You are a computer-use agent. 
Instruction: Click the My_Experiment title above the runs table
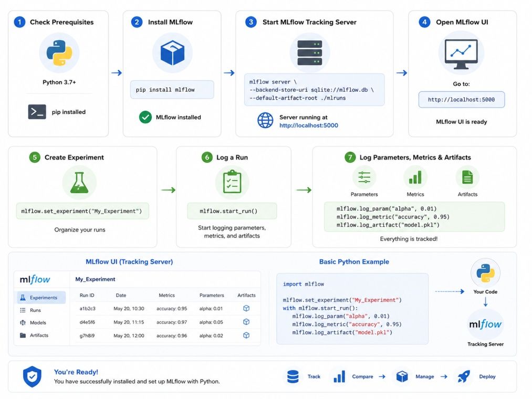[96, 279]
